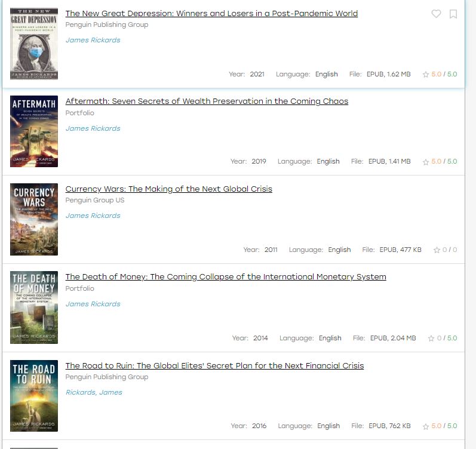The height and width of the screenshot is (449, 476).
Task: Open James Rickards author link under New Great Depression
Action: pyautogui.click(x=93, y=40)
